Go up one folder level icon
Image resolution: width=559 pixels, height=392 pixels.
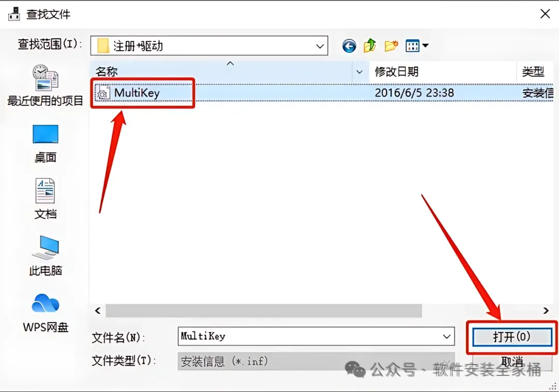[370, 46]
